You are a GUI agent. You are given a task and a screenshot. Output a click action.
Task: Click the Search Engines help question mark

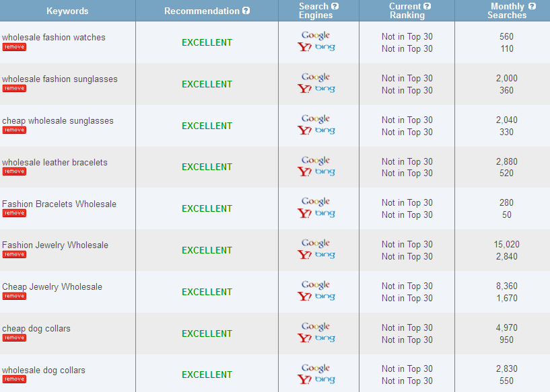tap(335, 6)
